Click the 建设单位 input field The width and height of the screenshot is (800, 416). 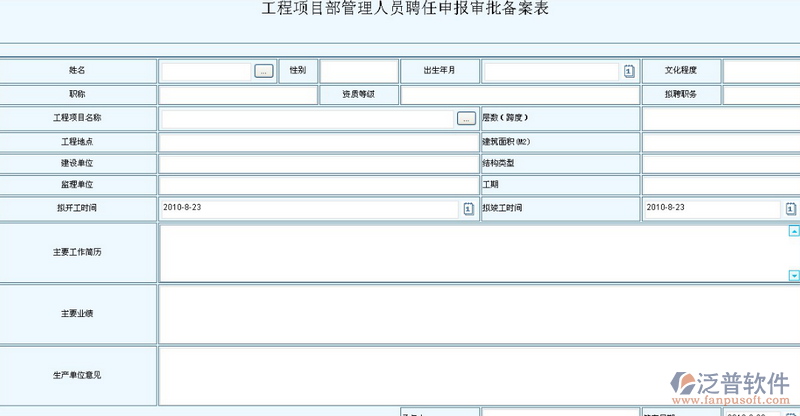[x=318, y=163]
